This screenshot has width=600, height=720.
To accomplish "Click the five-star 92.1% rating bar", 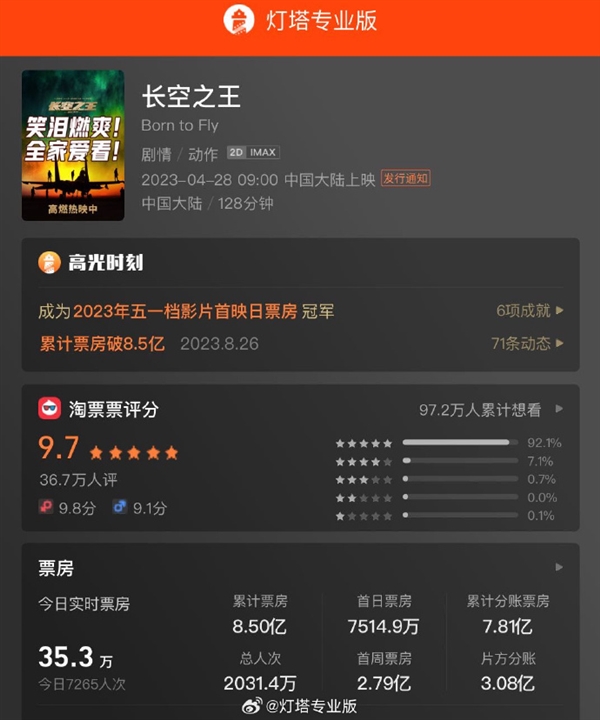I will click(460, 443).
